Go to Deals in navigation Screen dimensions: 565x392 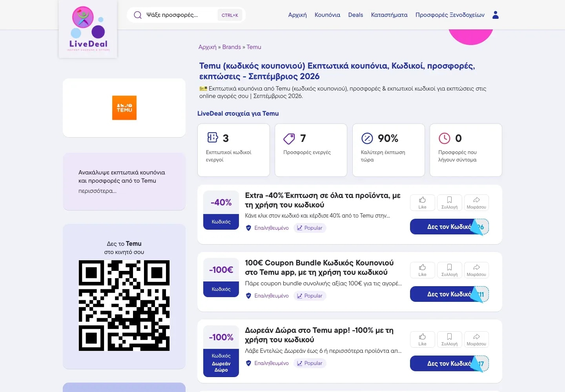point(355,15)
